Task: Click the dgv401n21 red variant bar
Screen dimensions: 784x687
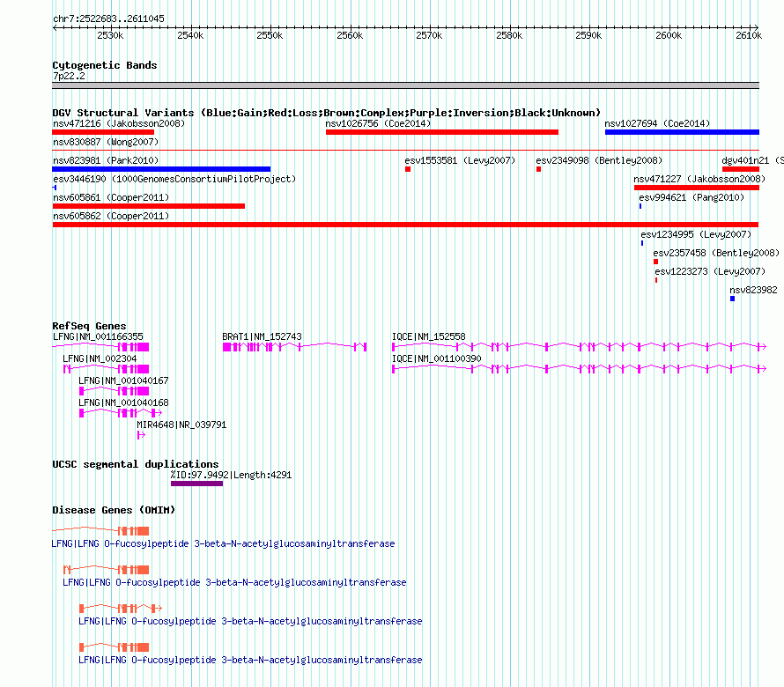Action: click(741, 169)
